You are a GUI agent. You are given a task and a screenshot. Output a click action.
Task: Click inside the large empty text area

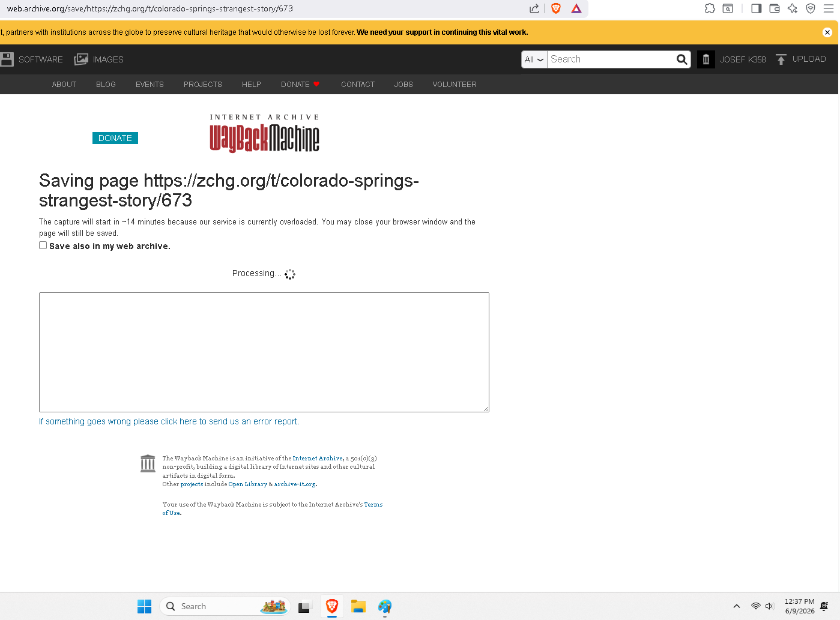264,352
